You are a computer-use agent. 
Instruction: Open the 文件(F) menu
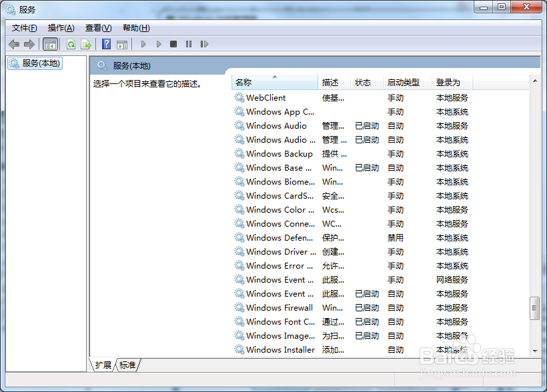[x=25, y=28]
